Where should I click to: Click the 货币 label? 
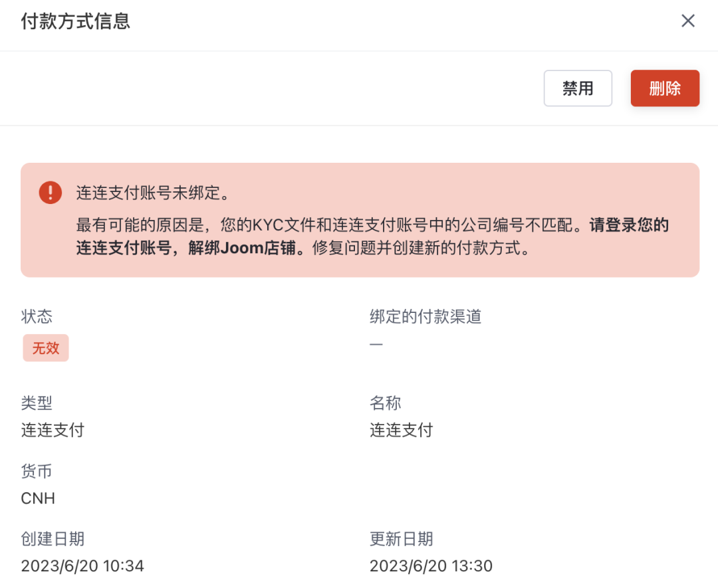click(x=37, y=472)
